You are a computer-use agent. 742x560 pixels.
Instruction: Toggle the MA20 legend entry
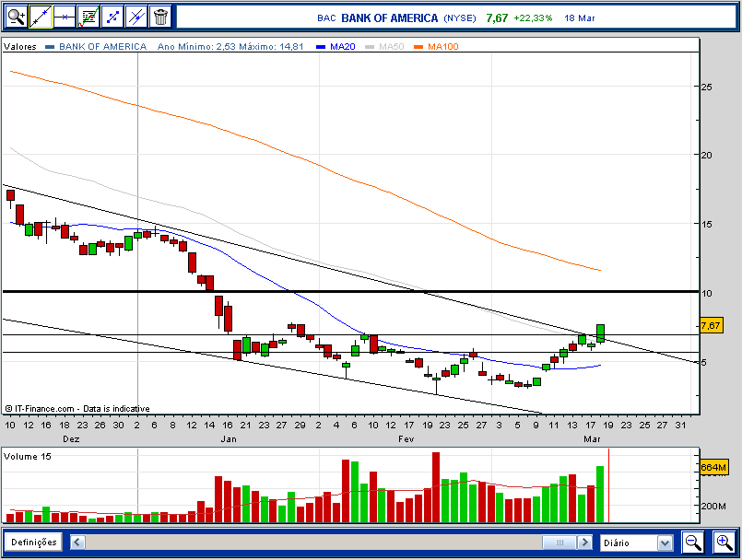tap(343, 46)
